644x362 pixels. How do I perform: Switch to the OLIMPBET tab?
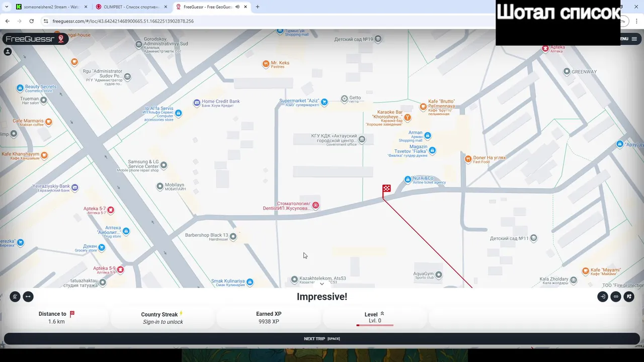click(131, 7)
